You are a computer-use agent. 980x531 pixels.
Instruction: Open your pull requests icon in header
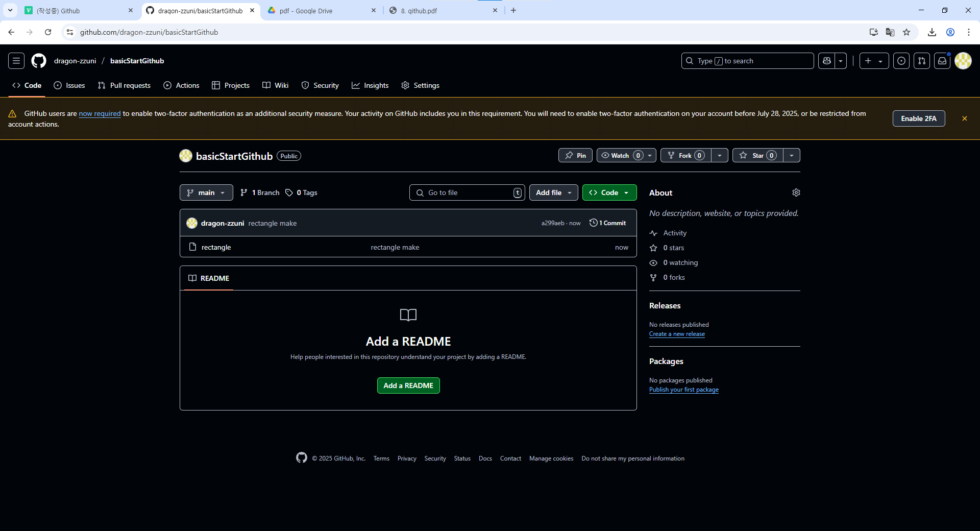point(922,61)
